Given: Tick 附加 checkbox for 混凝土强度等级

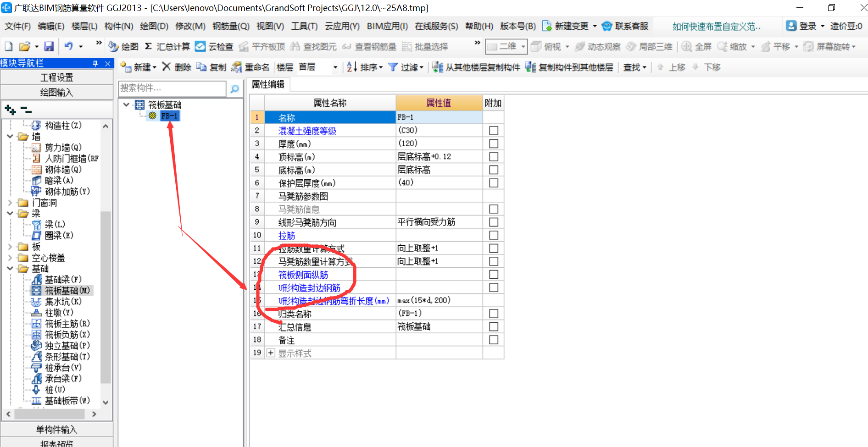Looking at the screenshot, I should click(x=494, y=131).
